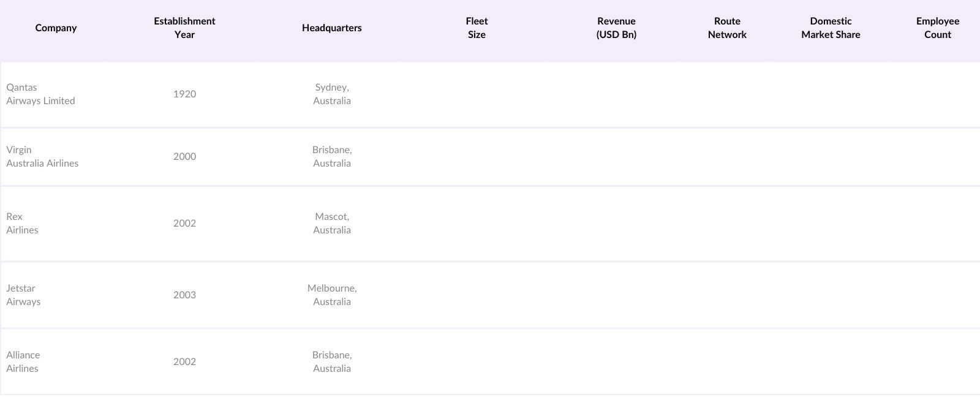Select the Jetstar Airways company cell
The width and height of the screenshot is (980, 400).
click(23, 295)
